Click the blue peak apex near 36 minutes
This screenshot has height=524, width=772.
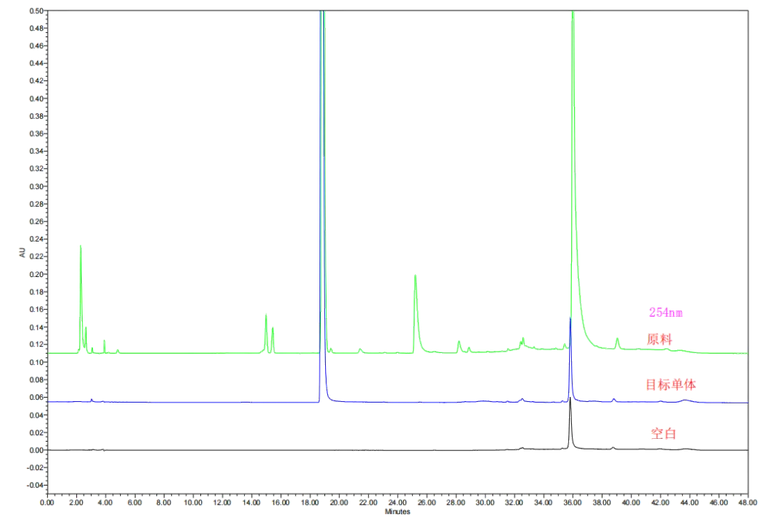click(x=570, y=320)
